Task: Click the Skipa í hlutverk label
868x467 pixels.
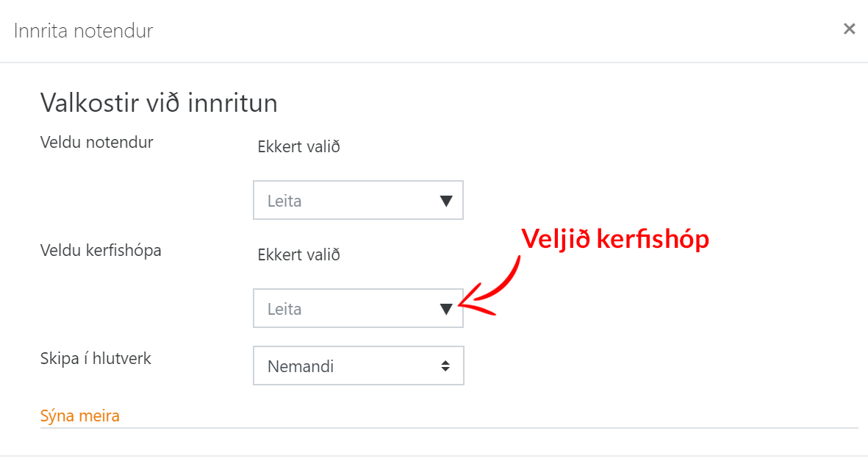Action: click(96, 359)
